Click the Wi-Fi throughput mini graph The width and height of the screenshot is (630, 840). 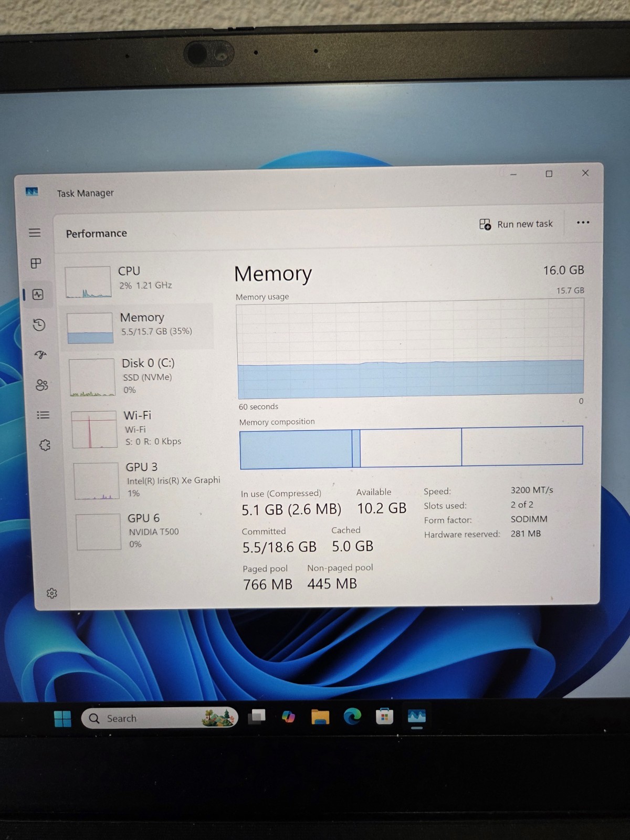[x=94, y=429]
